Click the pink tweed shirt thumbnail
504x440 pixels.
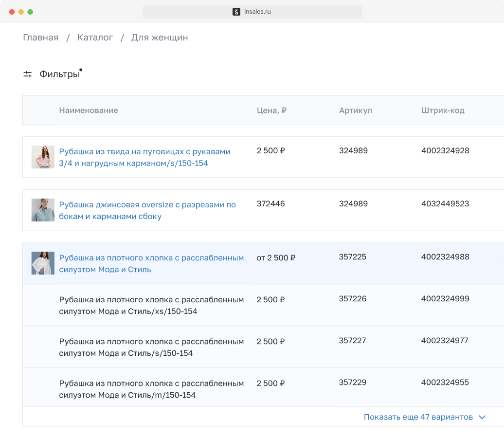pyautogui.click(x=42, y=157)
